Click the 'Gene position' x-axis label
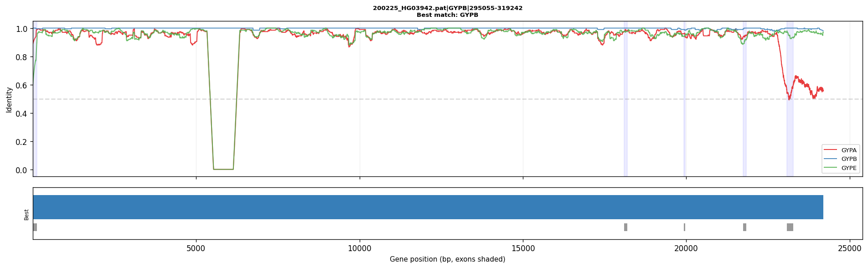Image resolution: width=868 pixels, height=268 pixels. pyautogui.click(x=448, y=259)
